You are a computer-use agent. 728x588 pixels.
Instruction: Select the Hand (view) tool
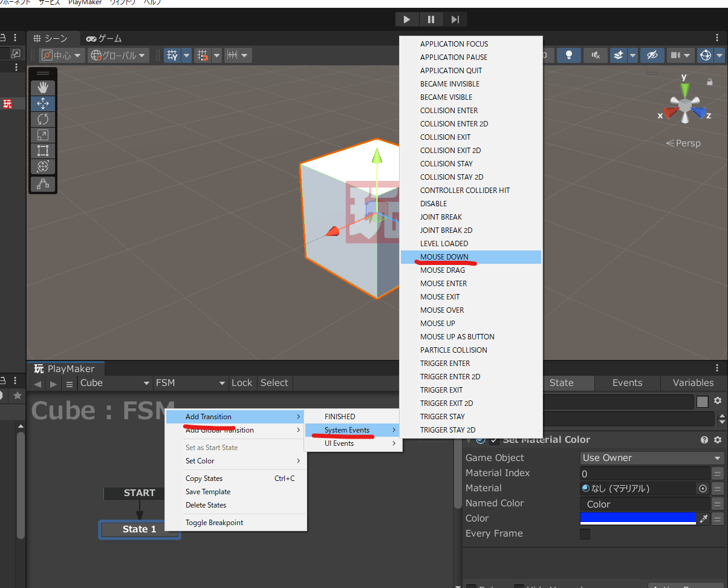[43, 88]
